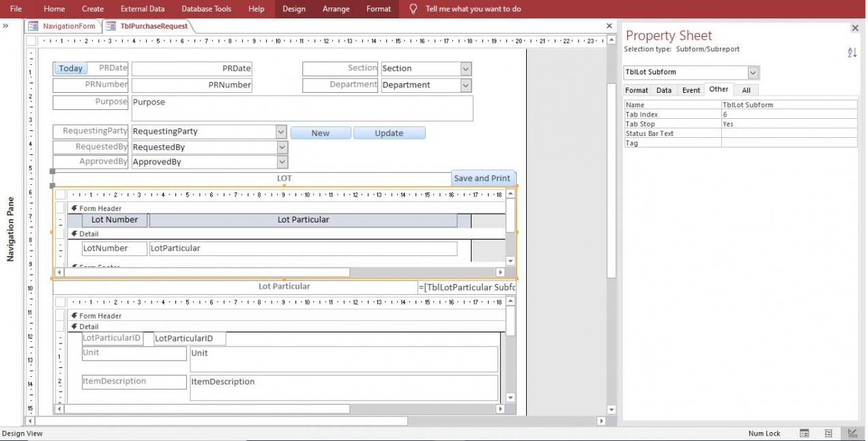
Task: Switch to Form View in status bar
Action: pyautogui.click(x=805, y=433)
